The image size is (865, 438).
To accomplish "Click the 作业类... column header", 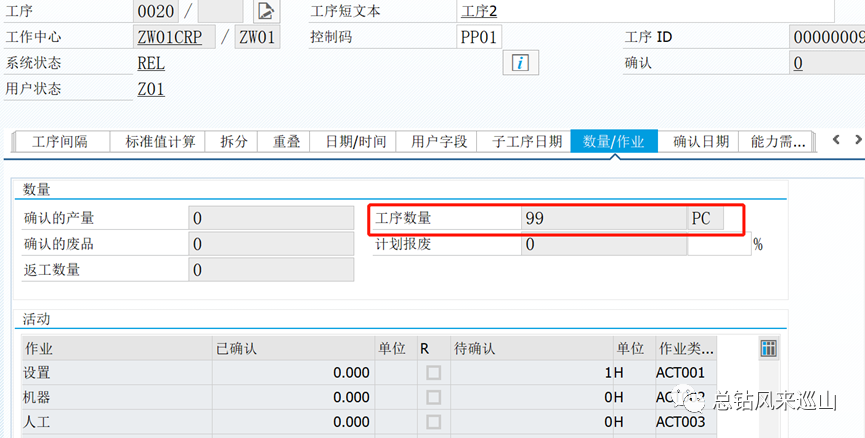I will pos(686,348).
